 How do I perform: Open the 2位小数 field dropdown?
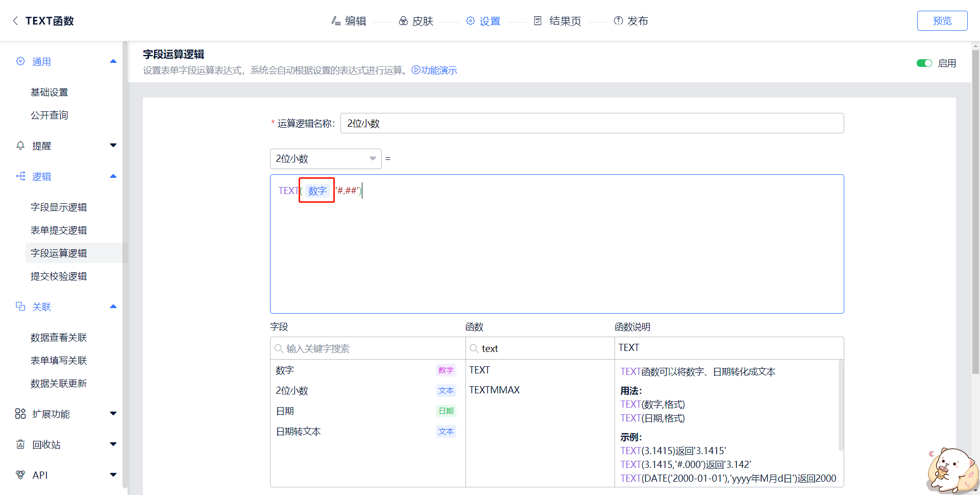(x=325, y=159)
